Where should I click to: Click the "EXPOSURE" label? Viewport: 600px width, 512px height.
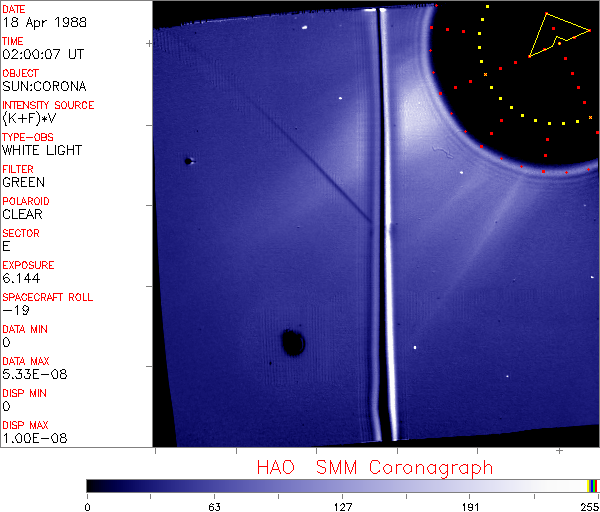pos(28,265)
